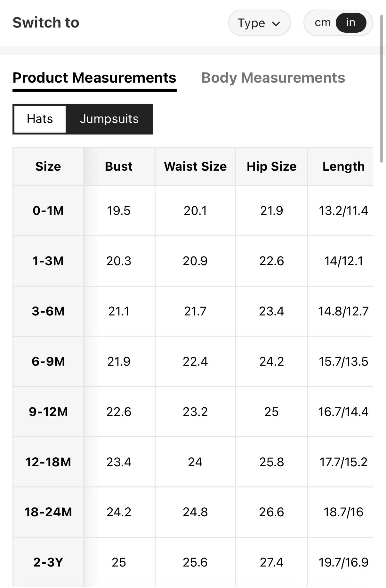Click the vertical scrollbar thumb
The image size is (386, 588).
(x=382, y=88)
